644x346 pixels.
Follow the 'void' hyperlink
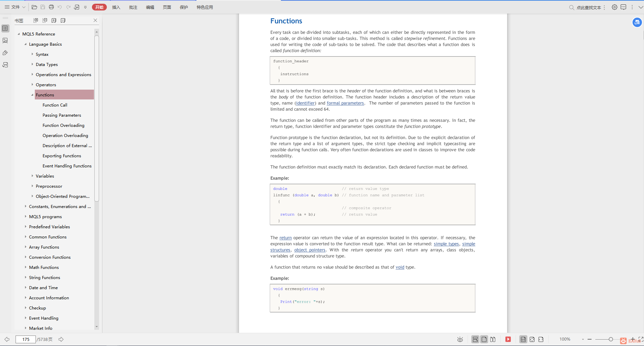(x=400, y=267)
